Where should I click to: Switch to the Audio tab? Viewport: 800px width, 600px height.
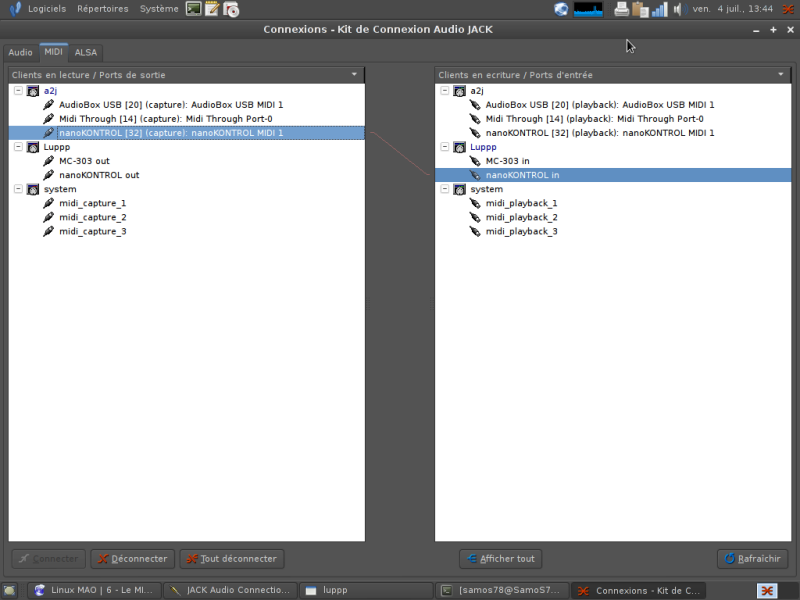(20, 52)
